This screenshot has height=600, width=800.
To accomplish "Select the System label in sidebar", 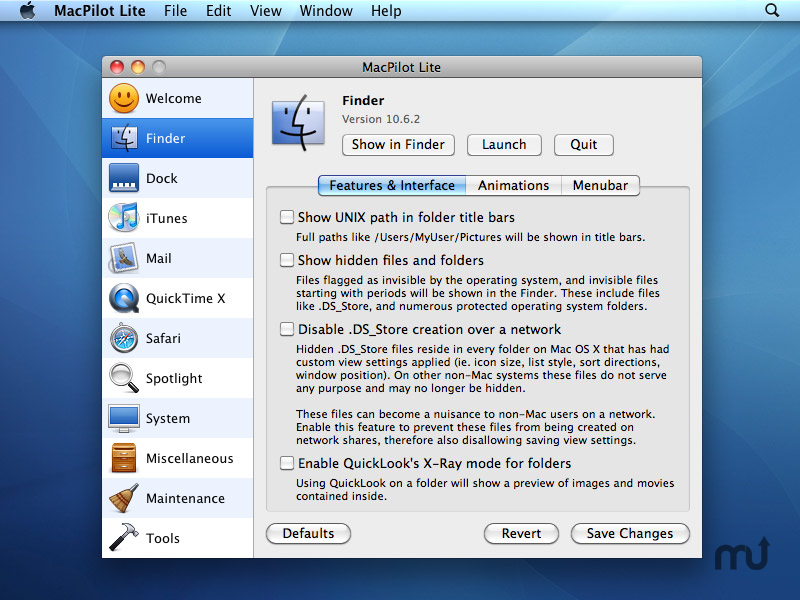I will coord(168,419).
